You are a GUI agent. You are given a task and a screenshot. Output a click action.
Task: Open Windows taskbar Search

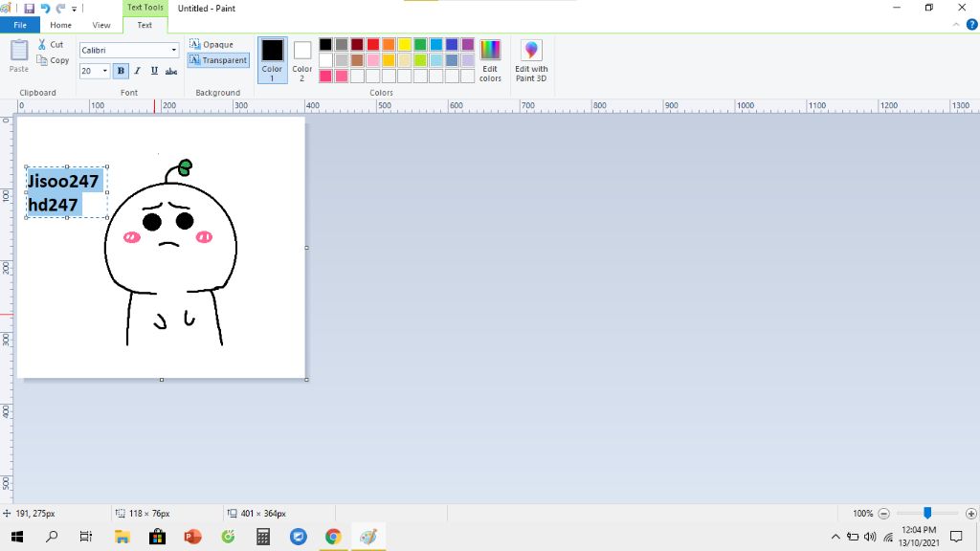click(x=52, y=537)
